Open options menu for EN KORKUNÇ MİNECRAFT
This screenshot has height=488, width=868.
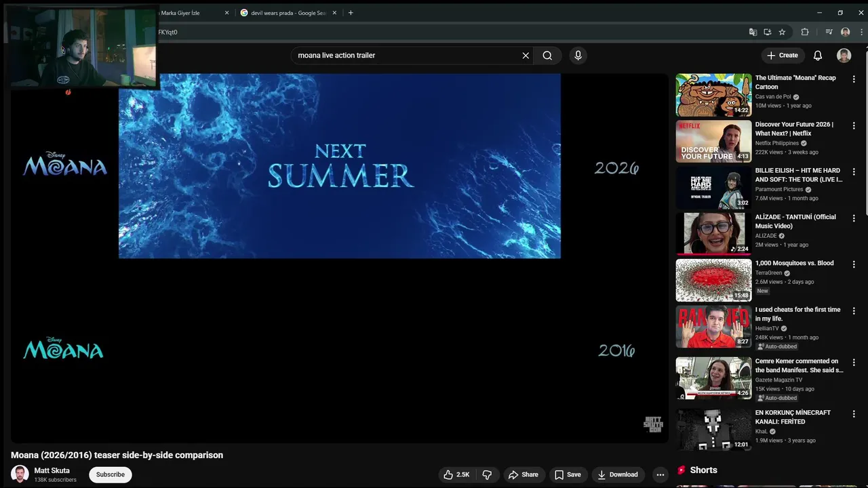click(x=854, y=413)
